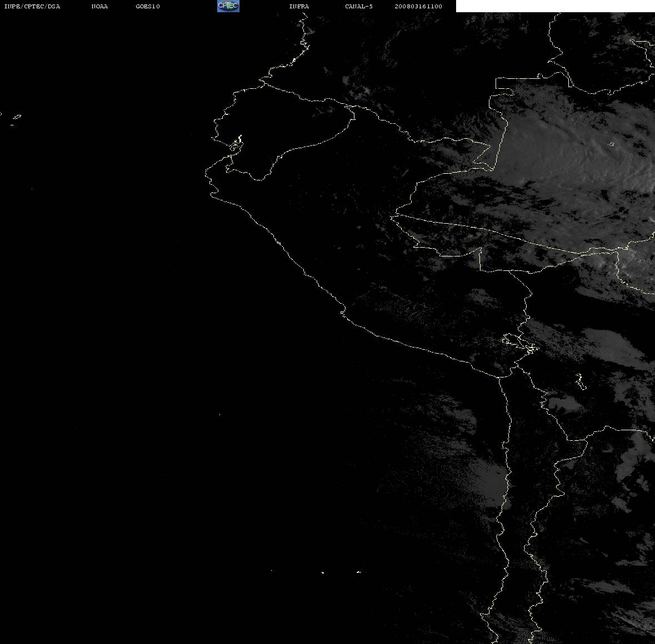
Task: Click the Paracas peninsula notch on Peru coast
Action: (x=343, y=312)
